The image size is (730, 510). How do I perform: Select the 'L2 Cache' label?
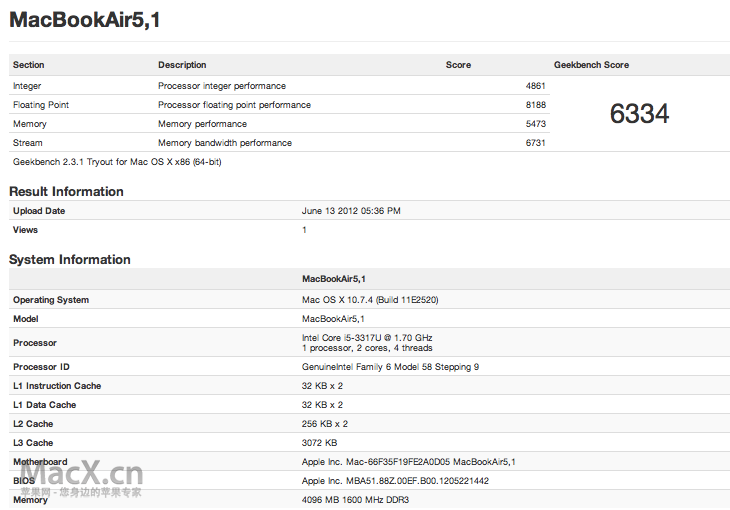[x=33, y=424]
